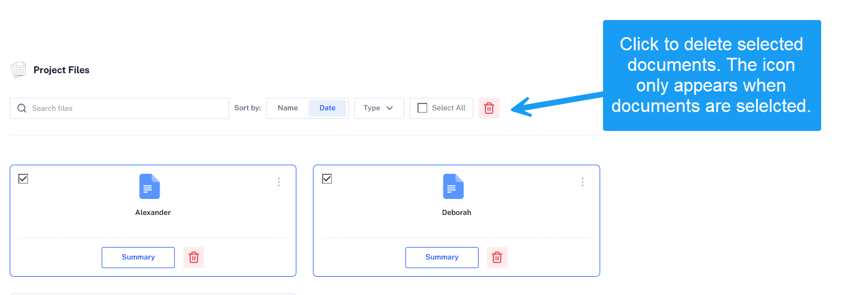Viewport: 868px width, 295px height.
Task: Click the Alexander document file icon
Action: (x=150, y=186)
